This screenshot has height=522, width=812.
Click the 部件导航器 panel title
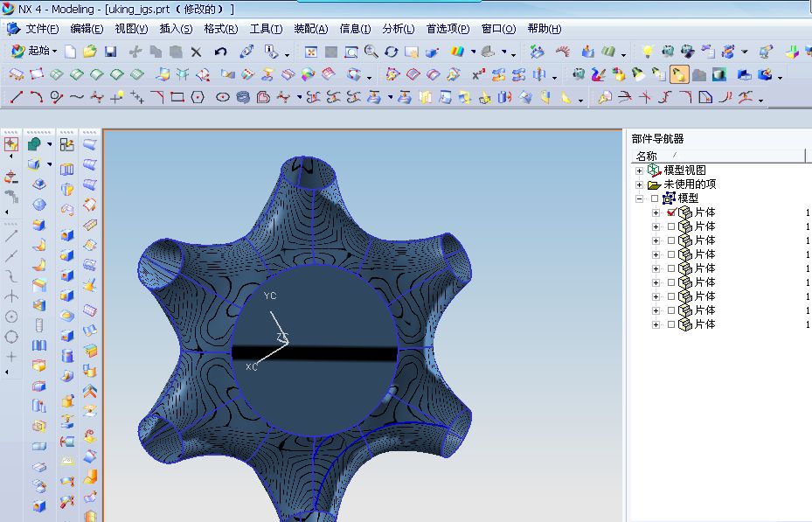[657, 139]
